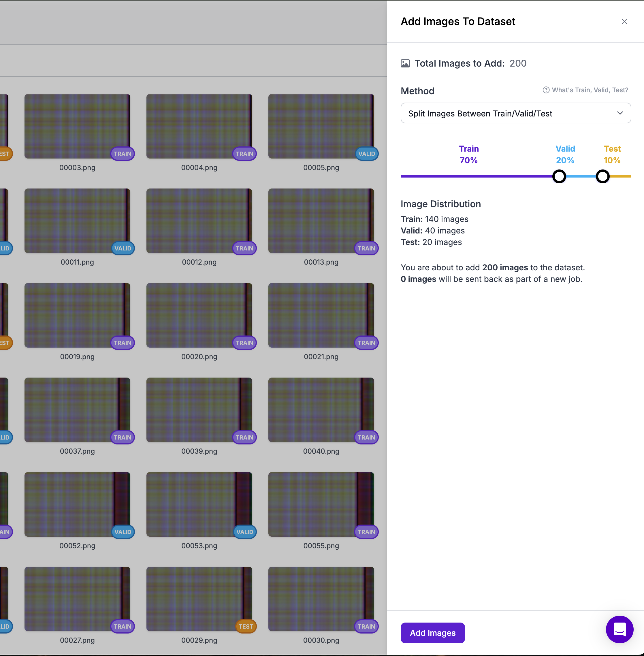Click the VALID badge on 00005.png
644x656 pixels.
pyautogui.click(x=366, y=154)
